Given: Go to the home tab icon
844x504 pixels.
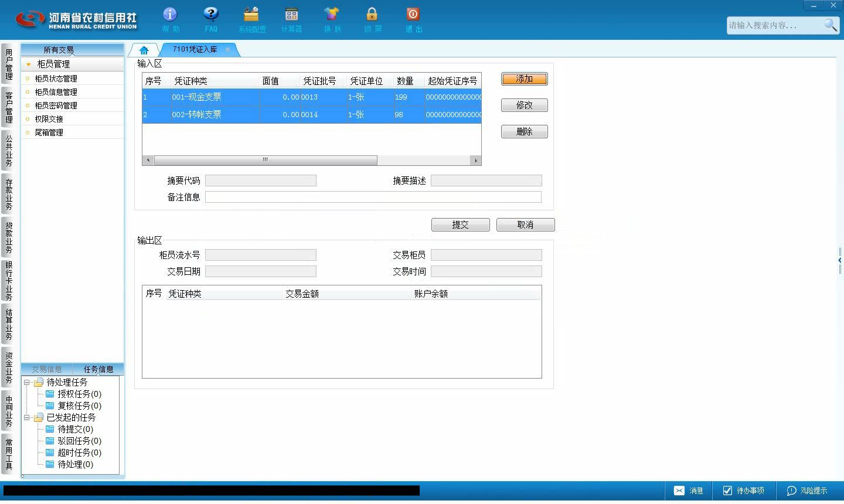Looking at the screenshot, I should click(x=144, y=50).
